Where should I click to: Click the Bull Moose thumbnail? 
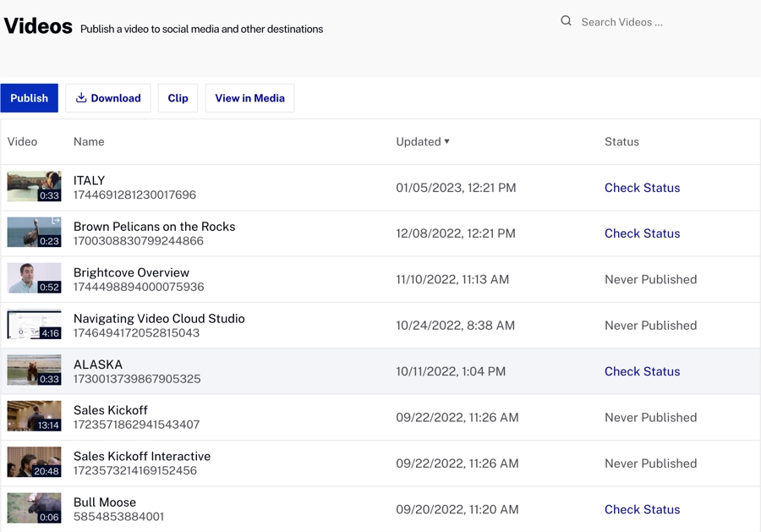pyautogui.click(x=34, y=508)
